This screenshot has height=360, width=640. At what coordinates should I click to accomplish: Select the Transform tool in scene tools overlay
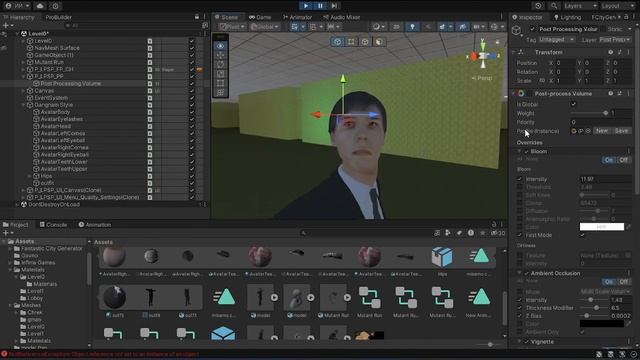point(220,93)
